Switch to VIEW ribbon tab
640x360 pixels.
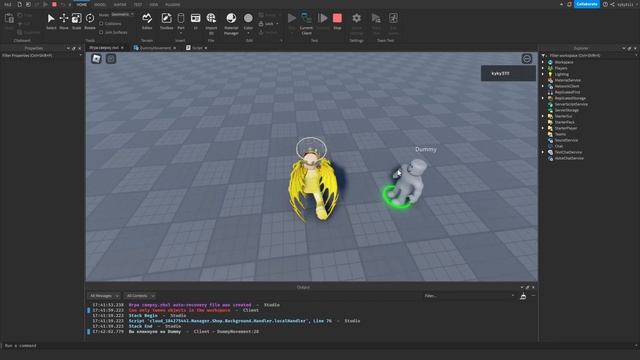(x=153, y=4)
